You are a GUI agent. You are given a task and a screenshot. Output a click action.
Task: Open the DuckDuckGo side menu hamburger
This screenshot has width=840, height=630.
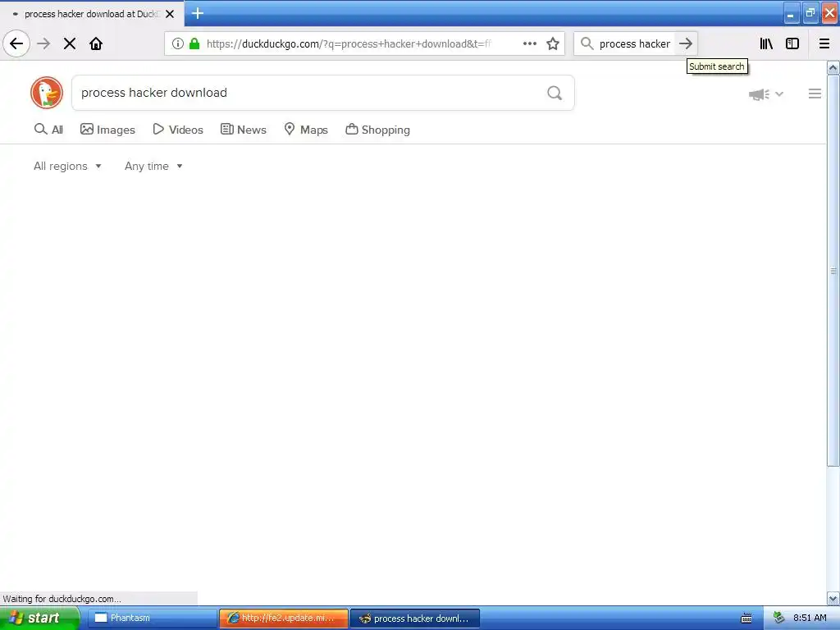pos(815,94)
